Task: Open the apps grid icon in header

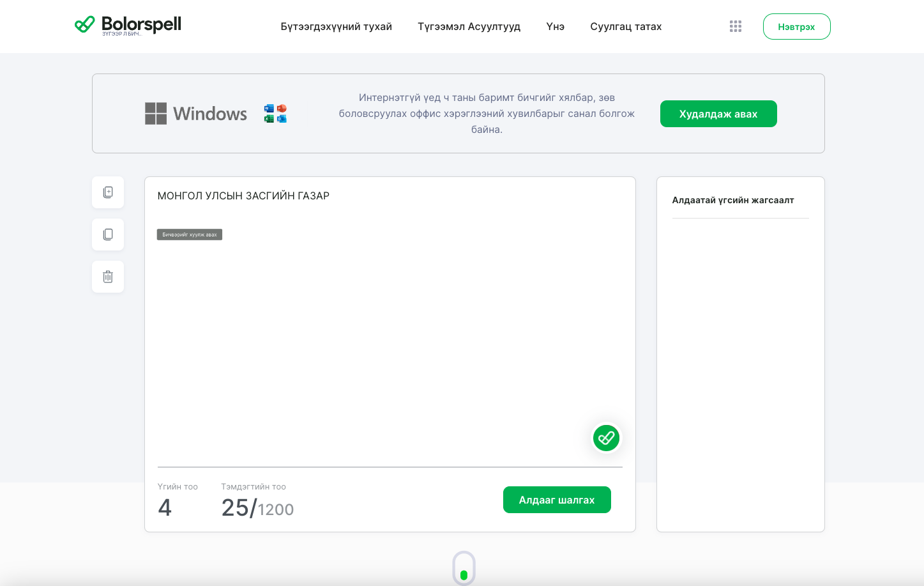Action: pos(736,26)
